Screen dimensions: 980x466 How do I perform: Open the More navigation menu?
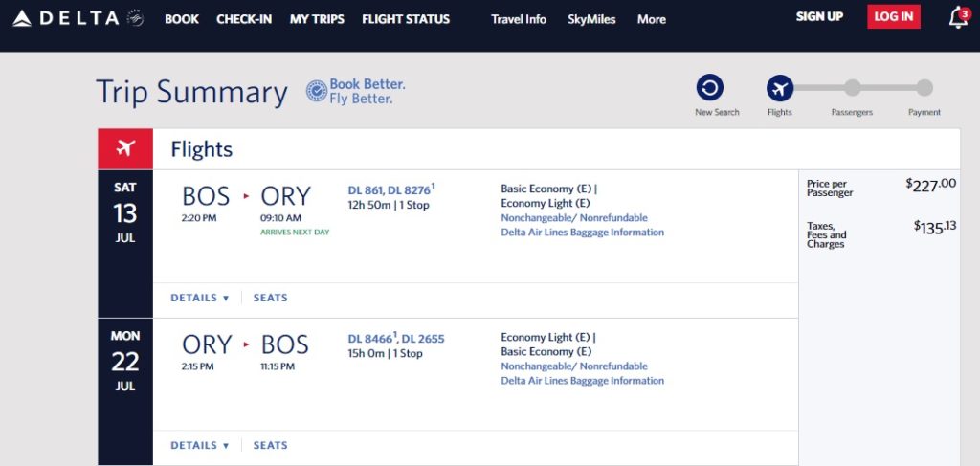[651, 19]
